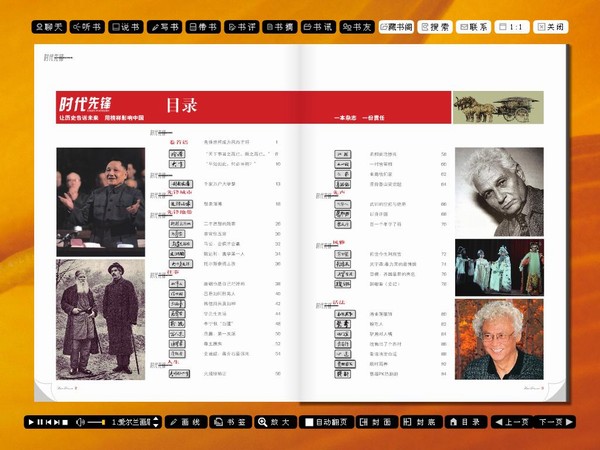600x450 pixels.
Task: Stop the audio playback
Action: 65,422
